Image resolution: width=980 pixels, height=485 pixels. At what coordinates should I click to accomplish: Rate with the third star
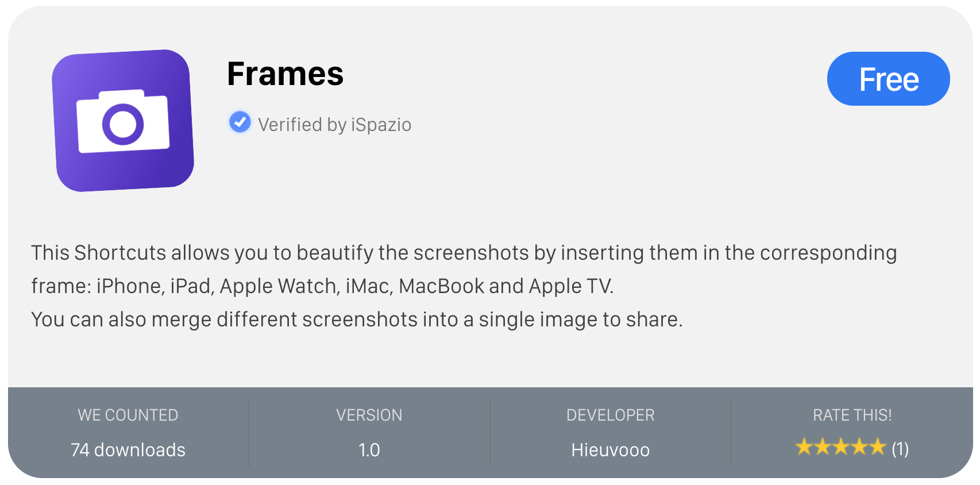tap(840, 446)
